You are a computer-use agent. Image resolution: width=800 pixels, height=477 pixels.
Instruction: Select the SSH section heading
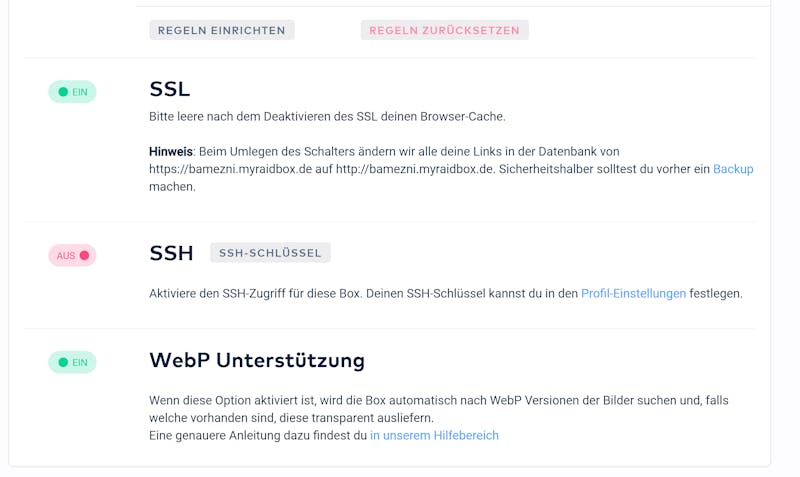tap(171, 253)
